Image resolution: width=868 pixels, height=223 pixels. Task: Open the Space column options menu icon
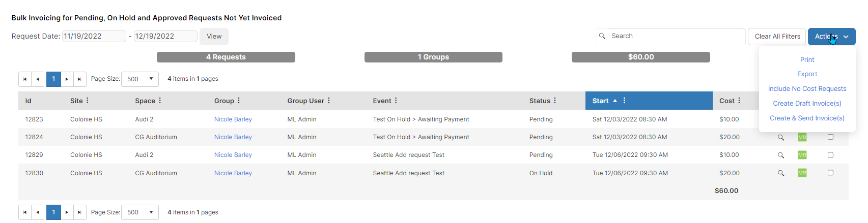click(x=160, y=101)
